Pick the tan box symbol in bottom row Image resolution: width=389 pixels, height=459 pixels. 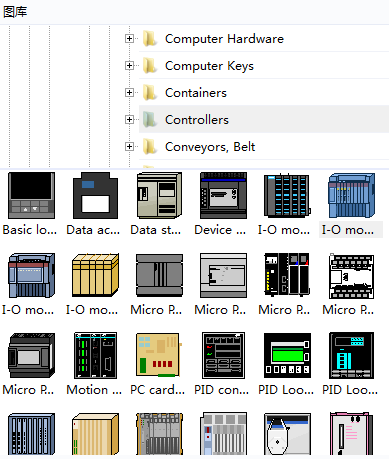95,434
